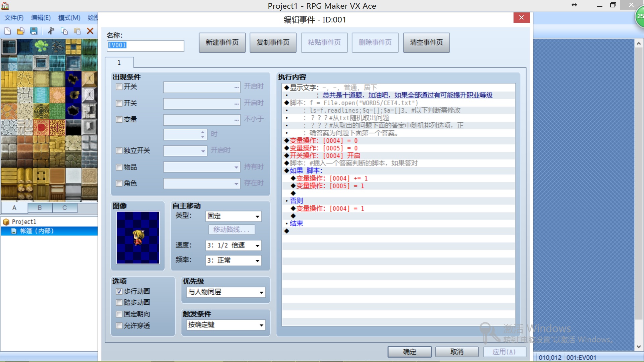
Task: Click the 名称 input field containing EV001
Action: 146,46
